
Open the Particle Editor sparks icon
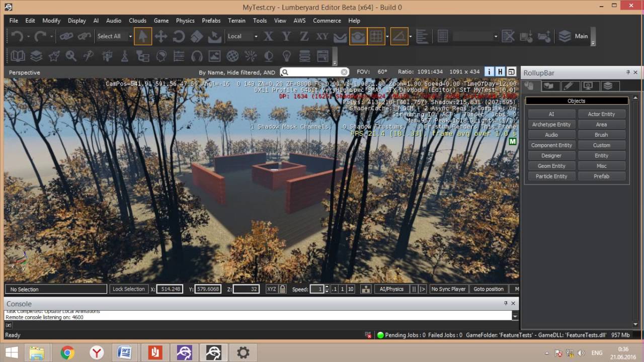coord(251,56)
